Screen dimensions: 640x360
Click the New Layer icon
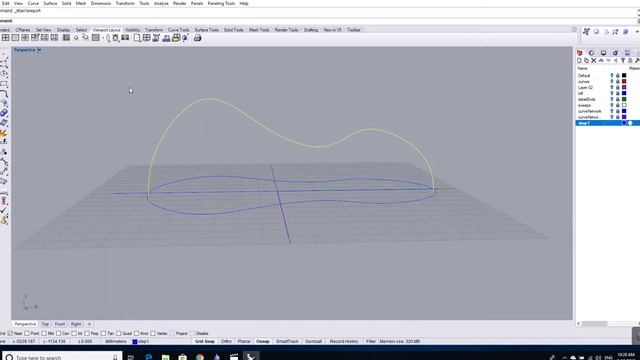click(579, 60)
